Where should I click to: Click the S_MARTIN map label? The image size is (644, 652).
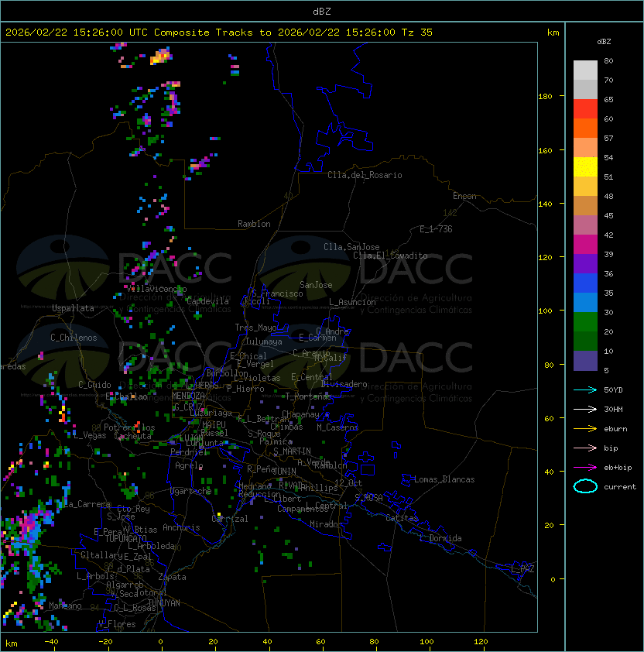[x=292, y=451]
